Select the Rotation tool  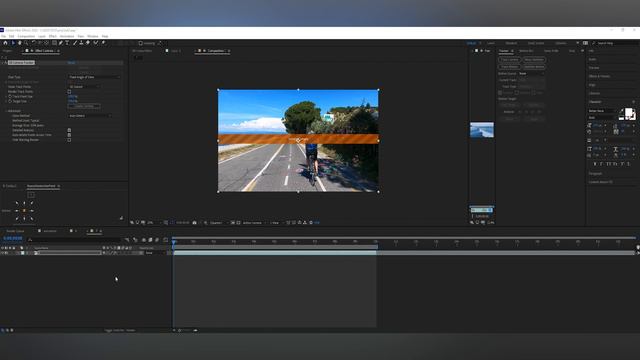click(x=33, y=43)
